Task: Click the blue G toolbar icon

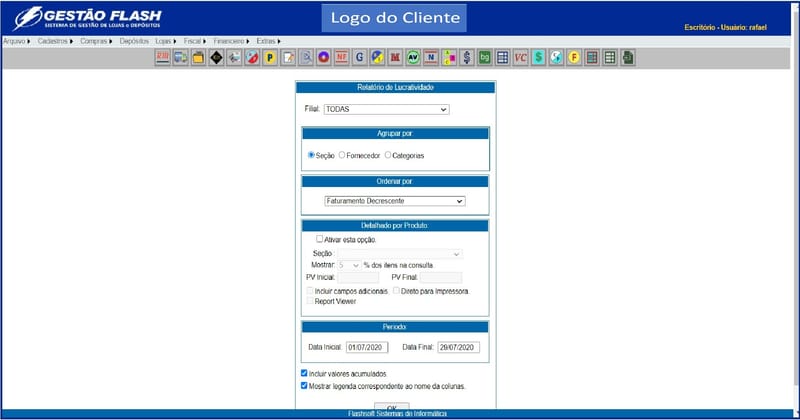Action: coord(360,58)
